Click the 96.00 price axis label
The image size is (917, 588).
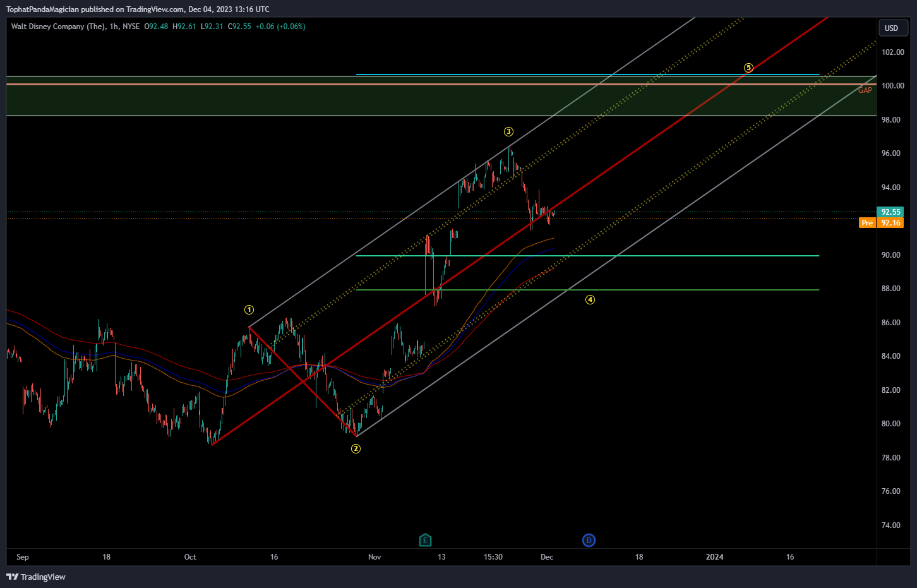click(890, 153)
